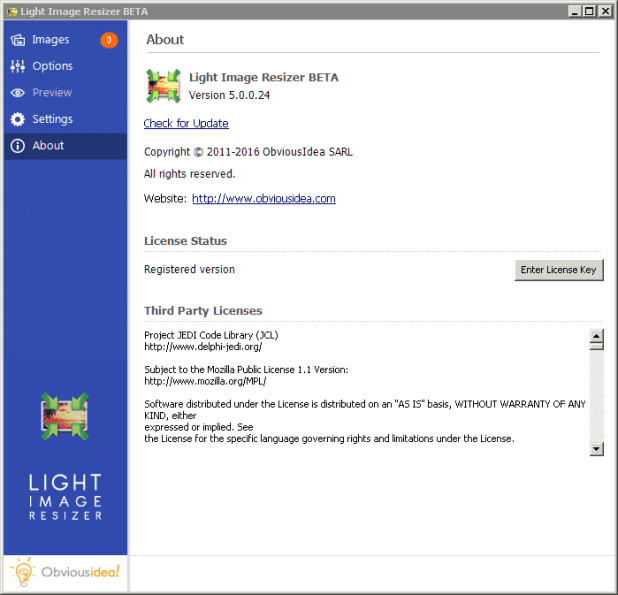Click the large sidebar resizer logo
The width and height of the screenshot is (618, 595).
[x=65, y=416]
